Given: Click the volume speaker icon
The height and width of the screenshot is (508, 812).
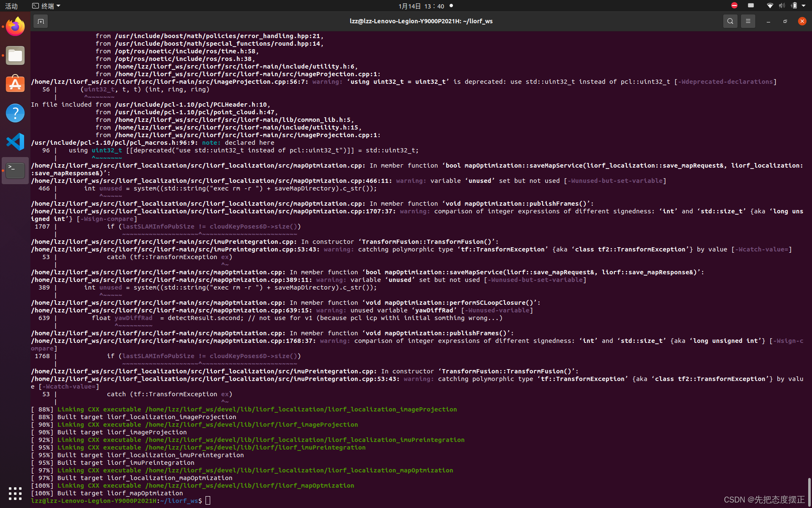Looking at the screenshot, I should [782, 6].
